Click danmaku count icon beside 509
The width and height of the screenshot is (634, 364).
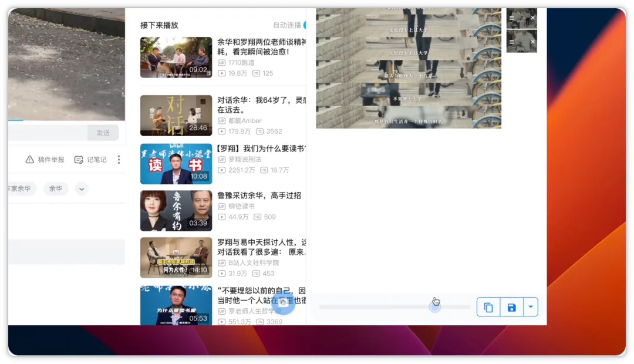[x=257, y=217]
